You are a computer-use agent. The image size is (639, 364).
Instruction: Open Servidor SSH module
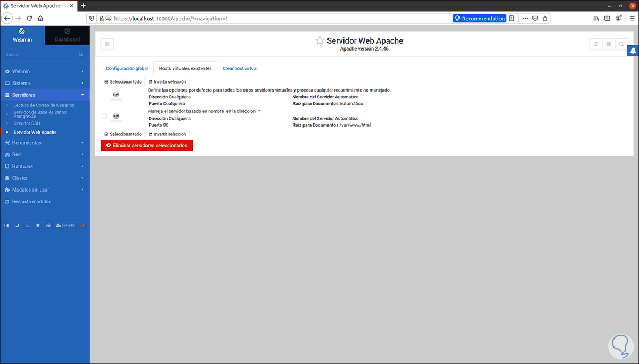tap(27, 123)
